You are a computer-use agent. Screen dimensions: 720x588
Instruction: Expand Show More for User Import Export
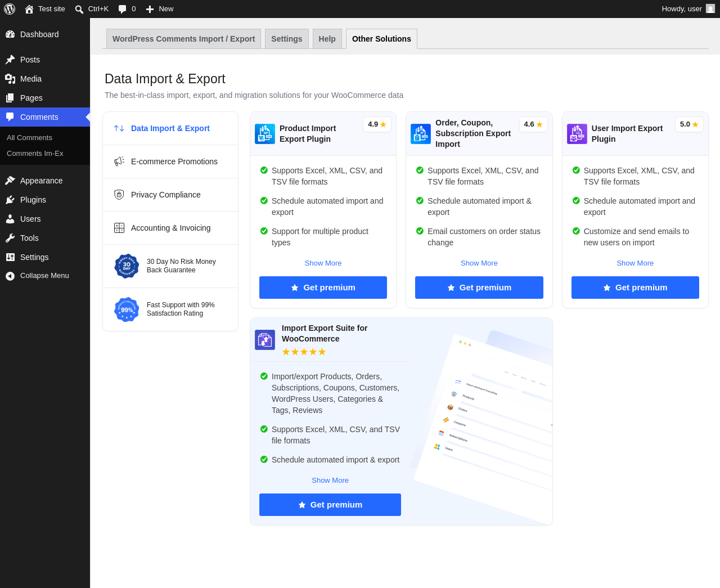click(x=635, y=263)
